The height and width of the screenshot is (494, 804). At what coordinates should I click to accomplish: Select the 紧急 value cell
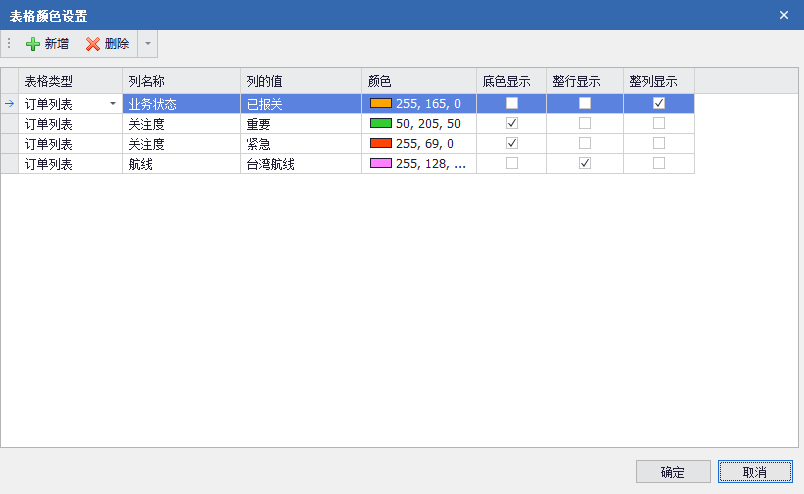click(300, 144)
